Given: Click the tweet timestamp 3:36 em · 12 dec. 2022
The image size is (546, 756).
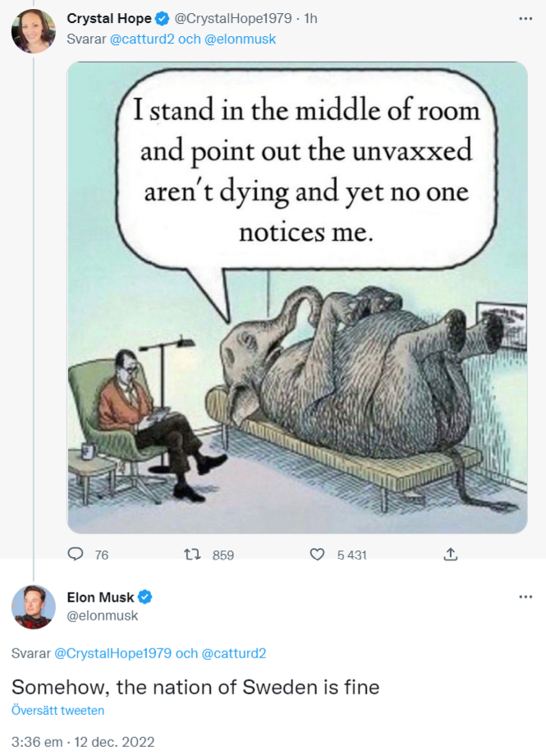Looking at the screenshot, I should tap(82, 741).
